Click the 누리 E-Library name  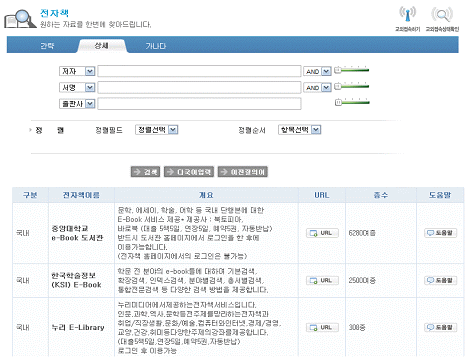point(78,328)
